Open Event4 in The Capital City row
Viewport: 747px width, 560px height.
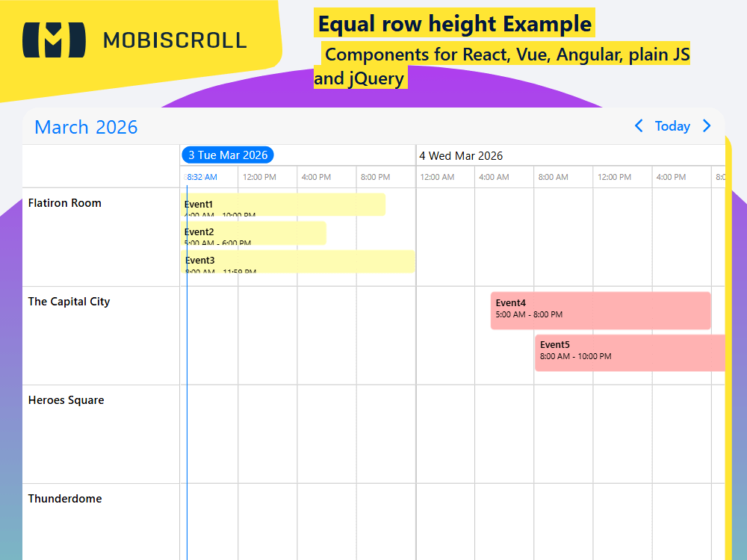coord(600,309)
